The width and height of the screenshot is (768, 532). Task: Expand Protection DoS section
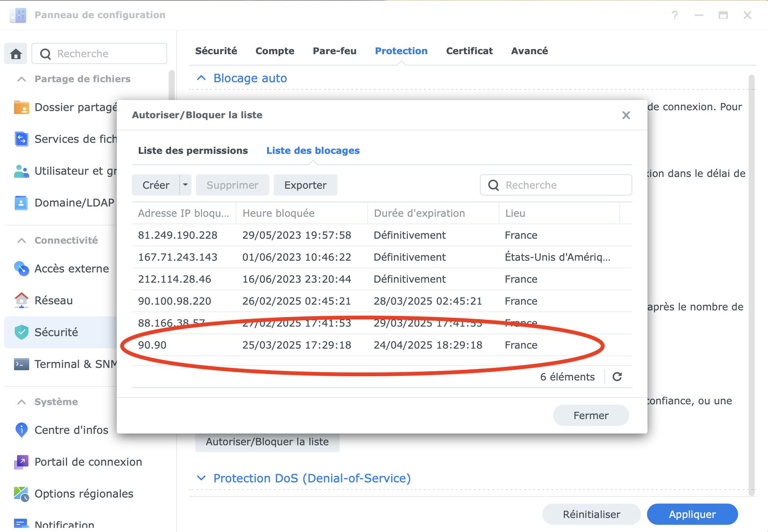click(x=201, y=478)
